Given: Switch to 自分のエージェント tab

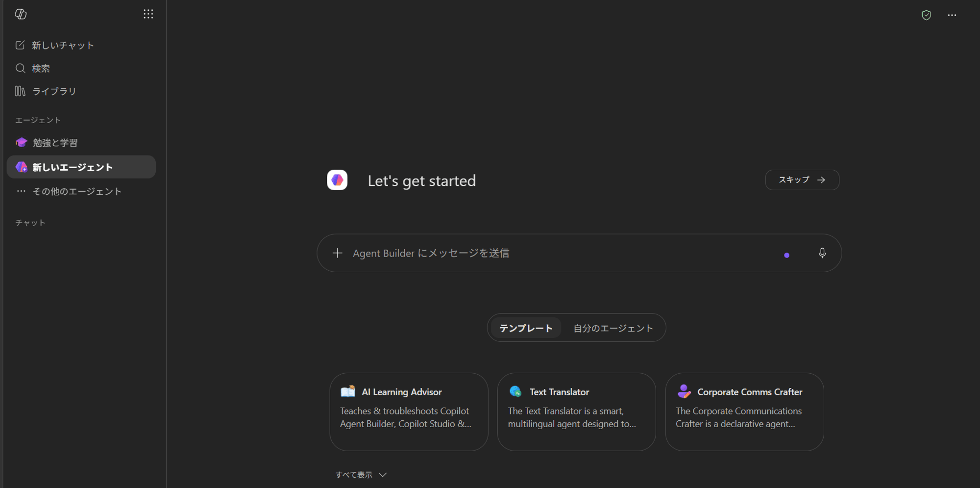Looking at the screenshot, I should pyautogui.click(x=613, y=328).
